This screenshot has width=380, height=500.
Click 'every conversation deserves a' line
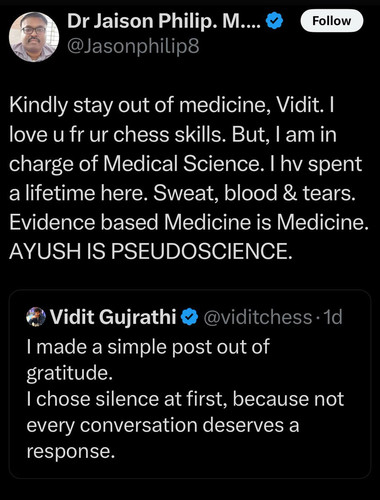pyautogui.click(x=163, y=425)
